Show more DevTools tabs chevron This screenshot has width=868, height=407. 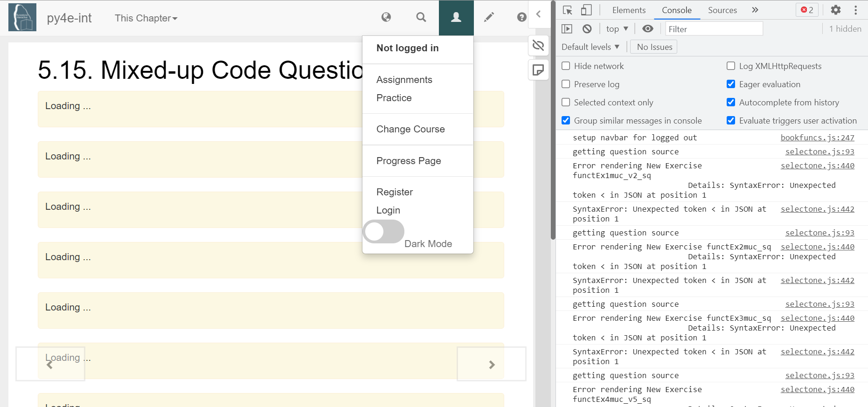tap(755, 10)
